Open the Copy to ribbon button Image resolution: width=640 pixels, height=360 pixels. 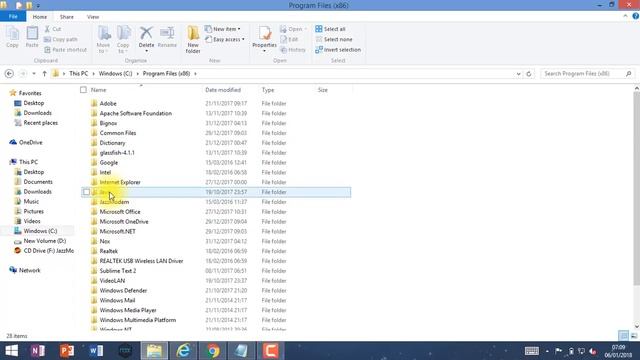tap(123, 39)
